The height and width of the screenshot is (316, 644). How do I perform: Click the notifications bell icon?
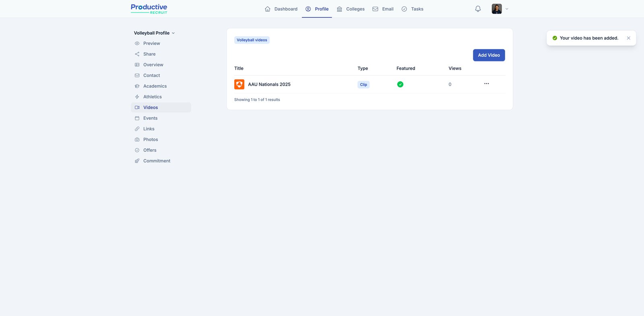[478, 9]
